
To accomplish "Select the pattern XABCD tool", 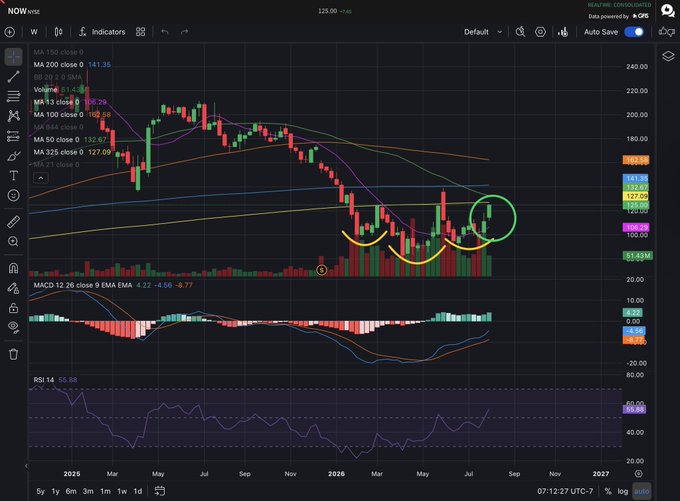I will coord(13,115).
